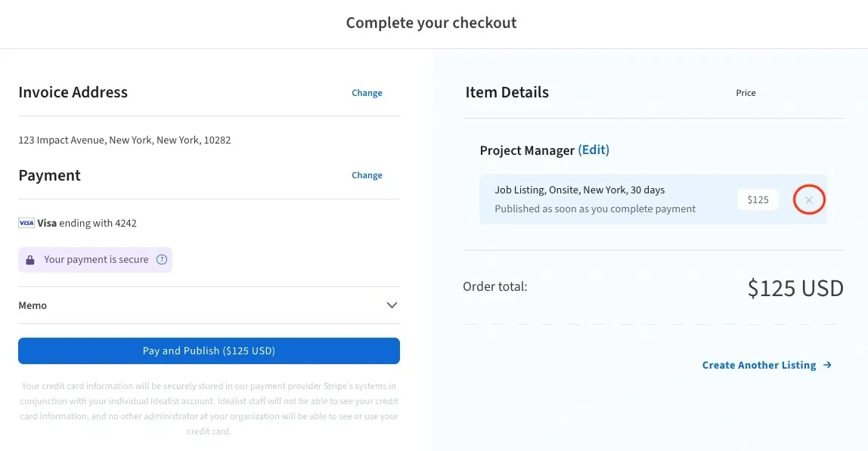Click the Stripe credit card storage disclaimer text
Viewport: 868px width, 451px height.
tap(209, 409)
